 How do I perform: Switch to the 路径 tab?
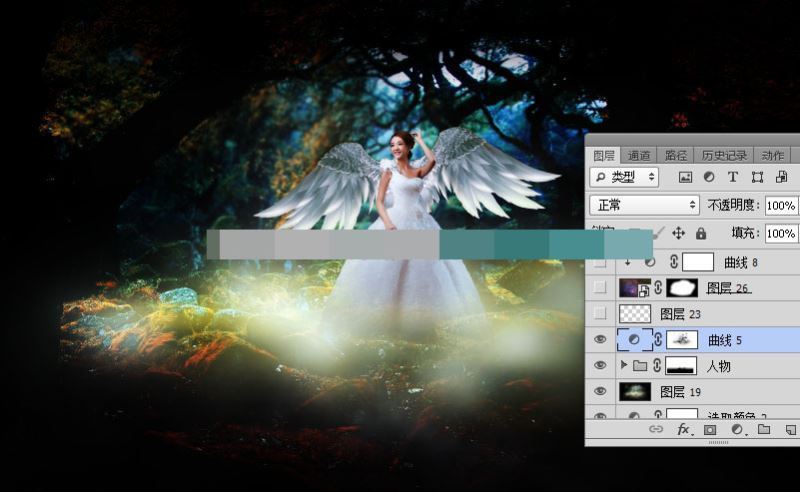676,155
